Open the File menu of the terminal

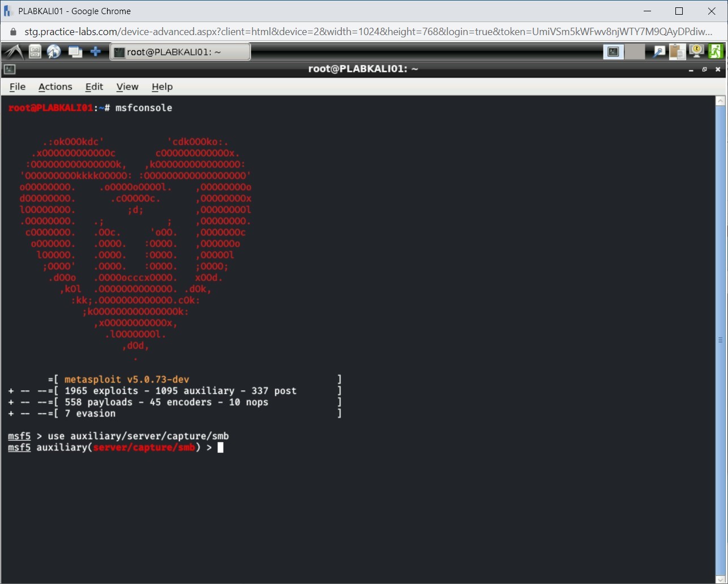pos(18,87)
